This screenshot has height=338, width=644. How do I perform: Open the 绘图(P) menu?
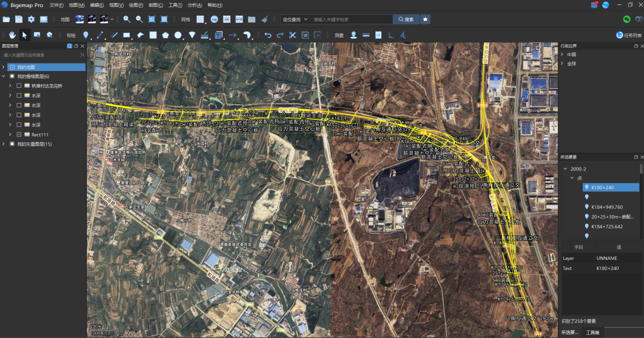136,5
